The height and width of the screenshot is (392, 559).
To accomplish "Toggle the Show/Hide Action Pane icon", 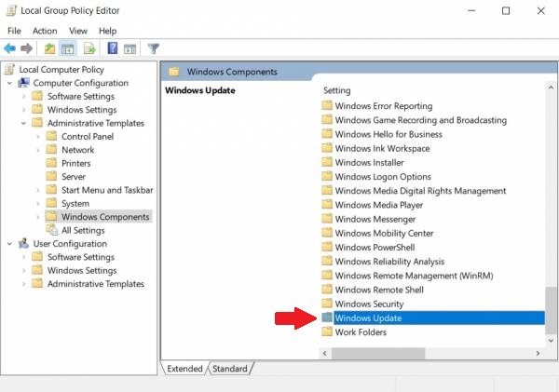I will tap(130, 48).
